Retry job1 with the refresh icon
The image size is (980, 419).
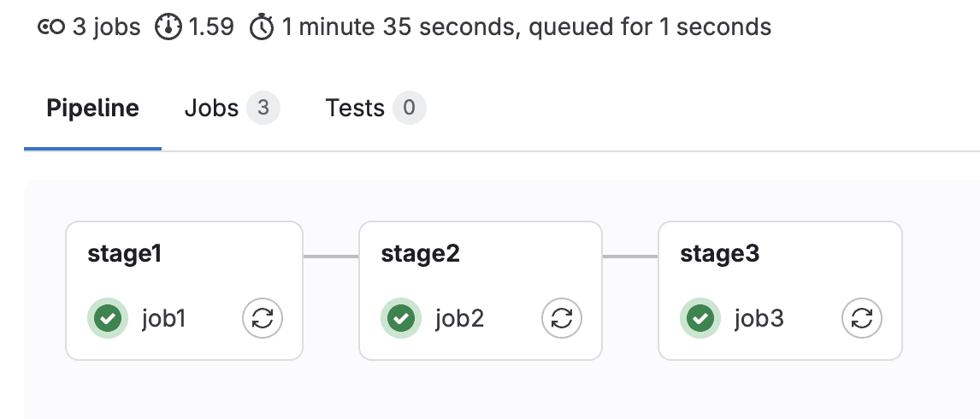tap(263, 319)
